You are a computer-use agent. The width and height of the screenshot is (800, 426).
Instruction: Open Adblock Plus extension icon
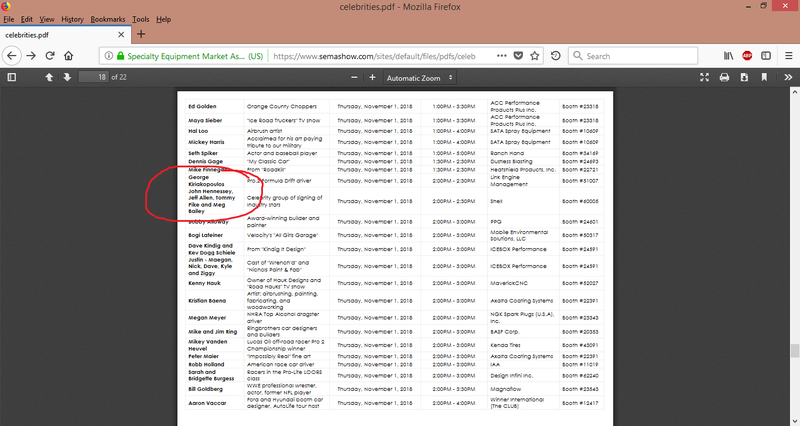747,56
